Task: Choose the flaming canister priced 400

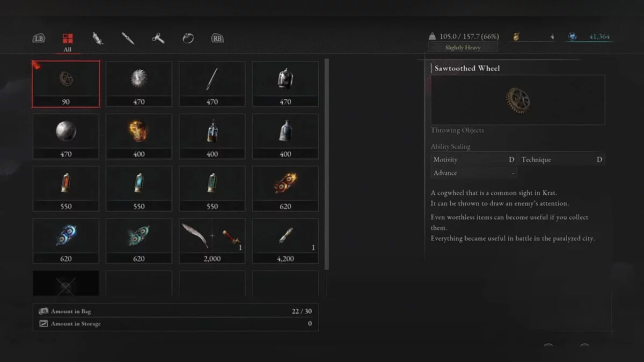Action: 139,136
